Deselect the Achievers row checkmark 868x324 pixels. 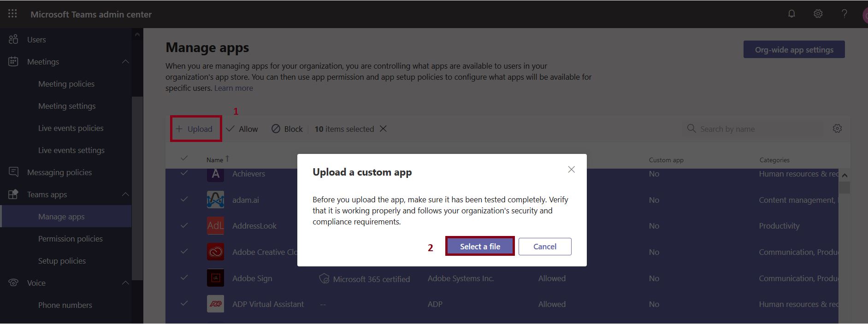(184, 173)
